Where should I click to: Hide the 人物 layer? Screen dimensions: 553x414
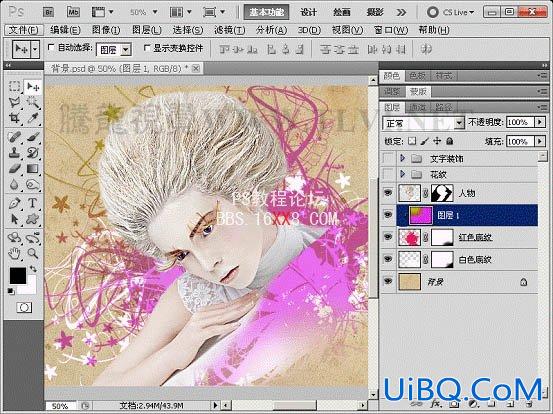[388, 193]
